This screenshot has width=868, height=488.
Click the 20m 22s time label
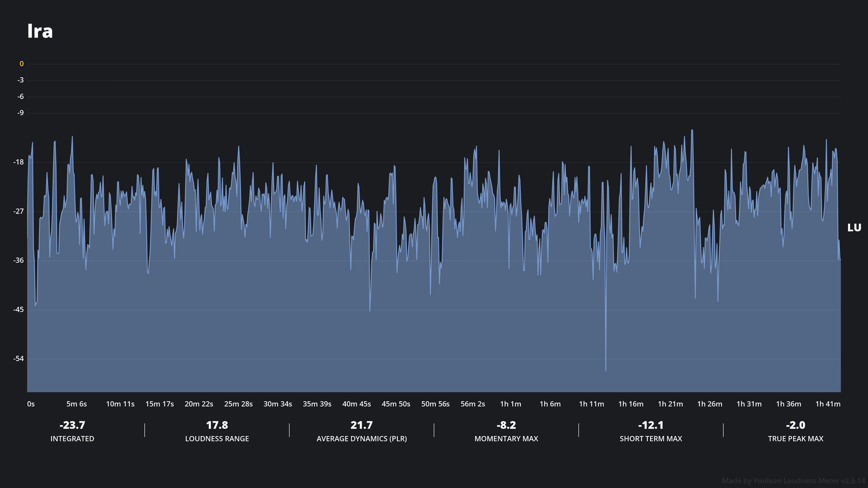coord(199,404)
